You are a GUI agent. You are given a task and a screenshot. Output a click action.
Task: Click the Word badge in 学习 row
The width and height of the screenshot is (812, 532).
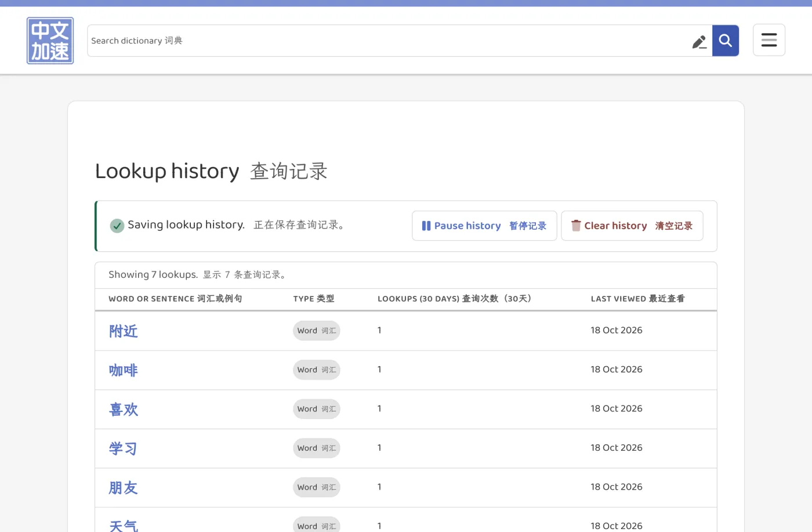[x=317, y=448]
